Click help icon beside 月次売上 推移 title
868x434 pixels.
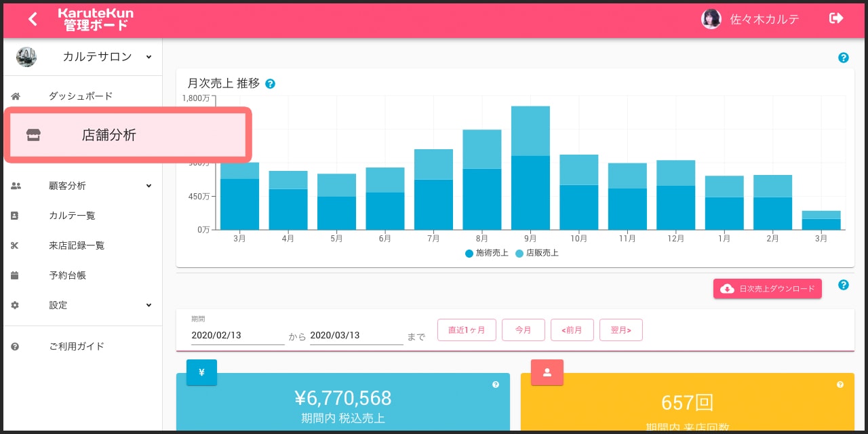click(270, 84)
